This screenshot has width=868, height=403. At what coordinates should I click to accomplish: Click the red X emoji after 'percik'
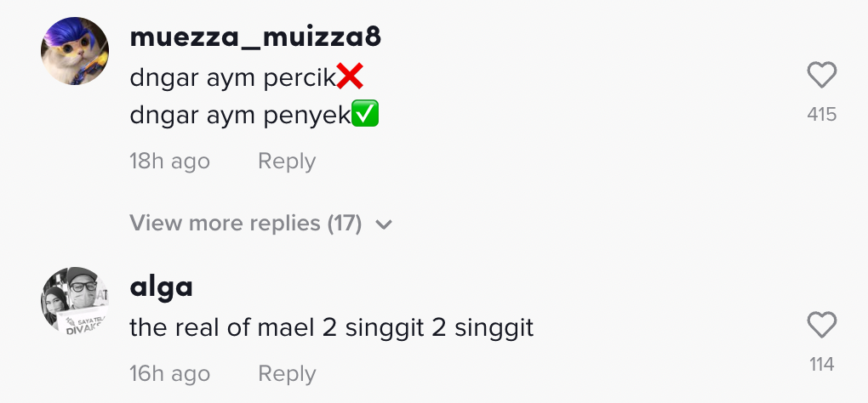coord(350,77)
